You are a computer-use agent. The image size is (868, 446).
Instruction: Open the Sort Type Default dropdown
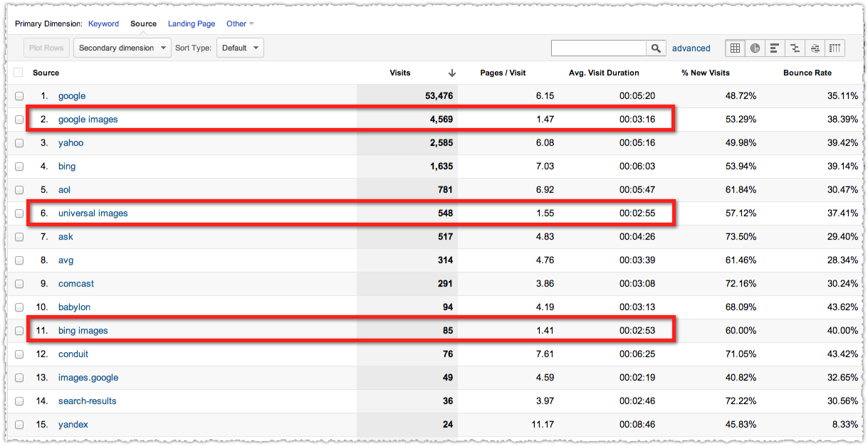click(239, 48)
